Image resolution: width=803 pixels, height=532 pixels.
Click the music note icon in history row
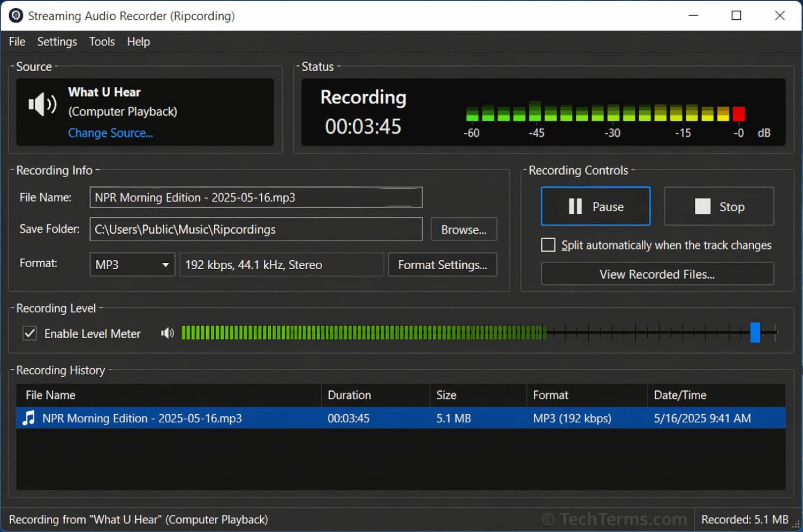(x=29, y=418)
